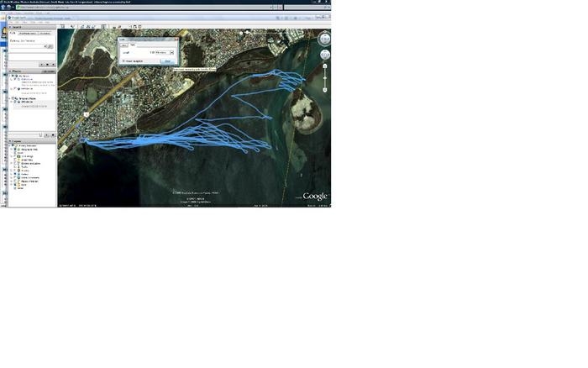Click the zoom slider on the map
Image resolution: width=588 pixels, height=368 pixels.
pyautogui.click(x=325, y=78)
